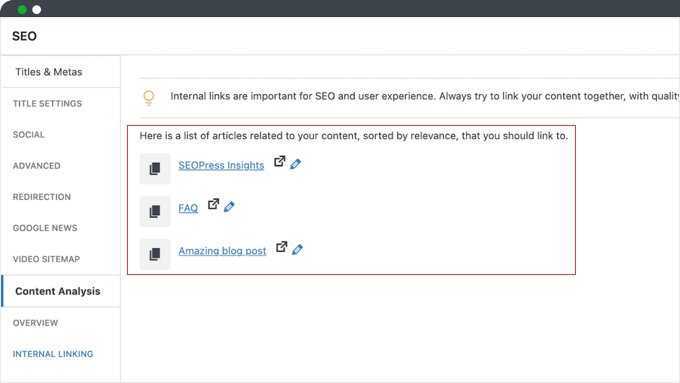Viewport: 680px width, 383px height.
Task: Edit SEOPress Insights with pencil icon
Action: pyautogui.click(x=295, y=164)
